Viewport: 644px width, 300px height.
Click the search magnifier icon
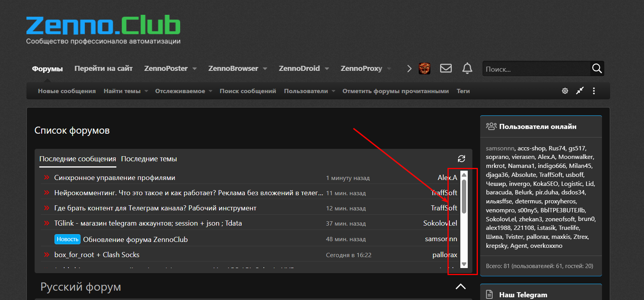point(597,69)
